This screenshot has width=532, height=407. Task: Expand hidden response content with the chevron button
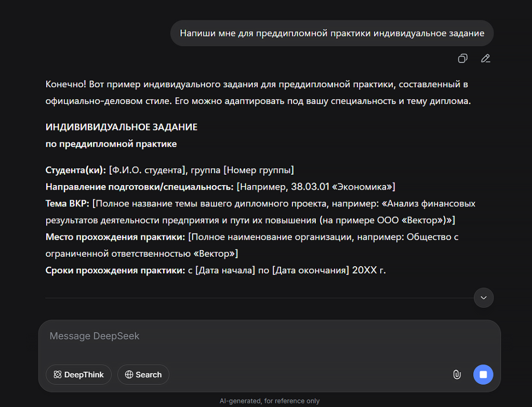pyautogui.click(x=483, y=297)
